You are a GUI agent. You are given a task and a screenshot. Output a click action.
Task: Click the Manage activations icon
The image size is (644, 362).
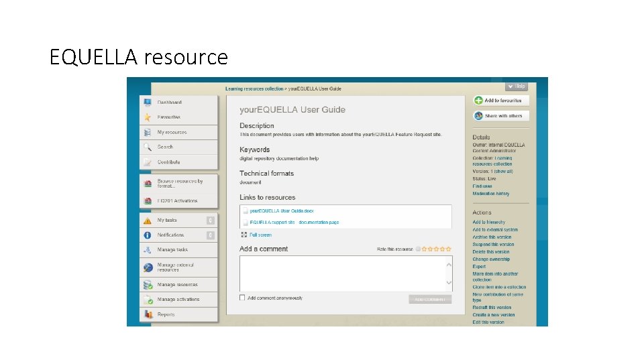pos(148,300)
